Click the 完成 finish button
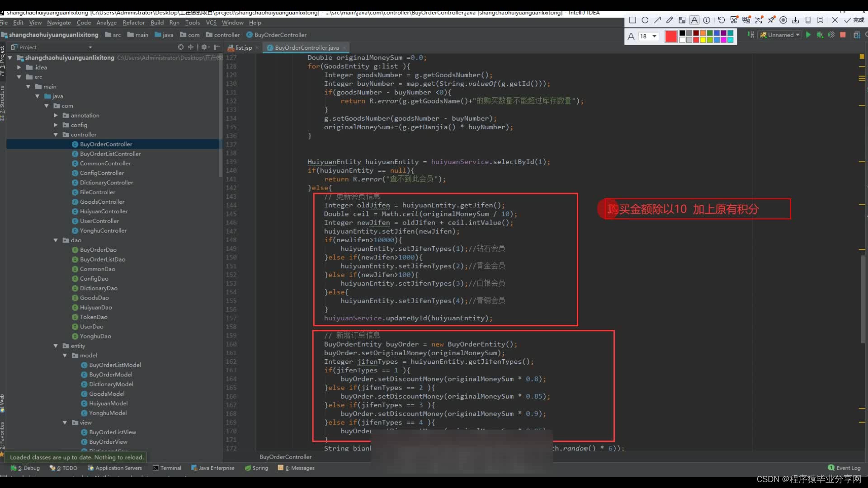This screenshot has width=868, height=488. (x=854, y=20)
